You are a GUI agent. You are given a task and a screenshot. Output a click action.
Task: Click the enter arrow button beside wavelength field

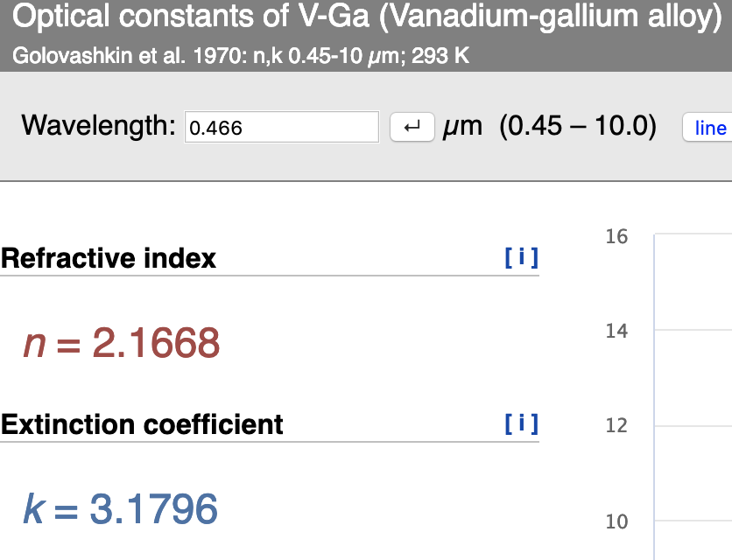(x=412, y=127)
